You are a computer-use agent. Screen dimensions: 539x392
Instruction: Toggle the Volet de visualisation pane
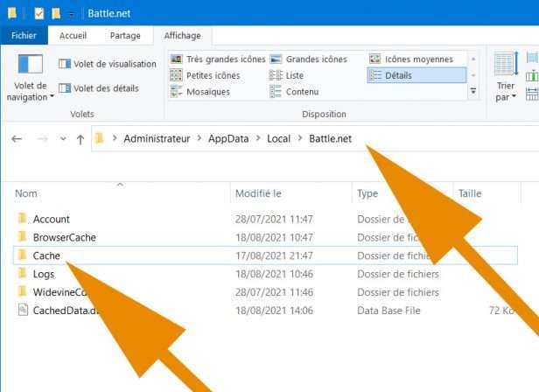(108, 64)
